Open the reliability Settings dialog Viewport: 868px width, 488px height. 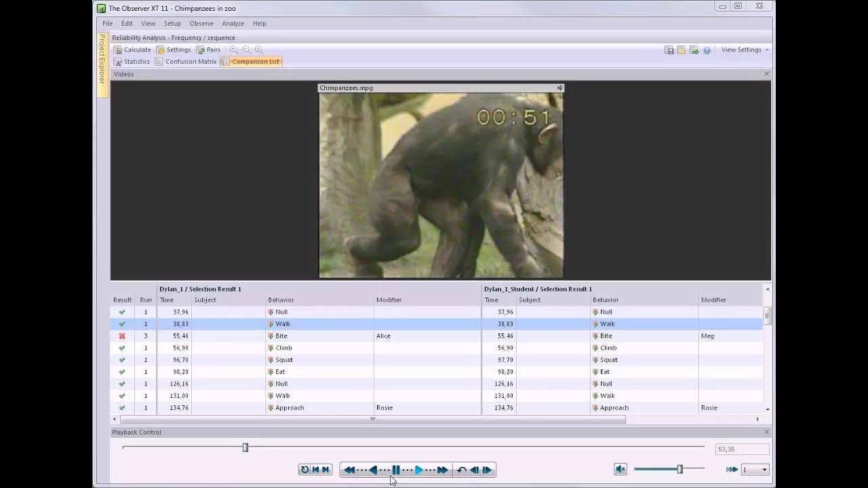click(x=174, y=49)
